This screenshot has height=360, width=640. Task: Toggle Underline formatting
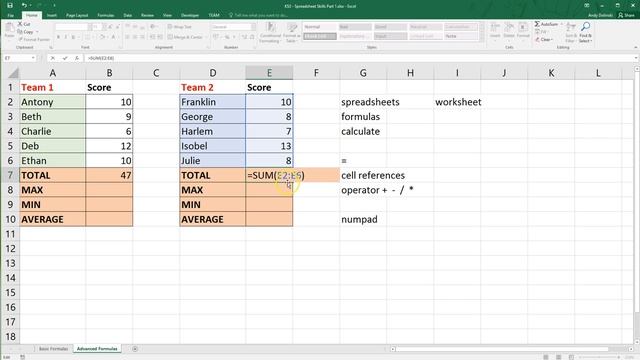[73, 37]
